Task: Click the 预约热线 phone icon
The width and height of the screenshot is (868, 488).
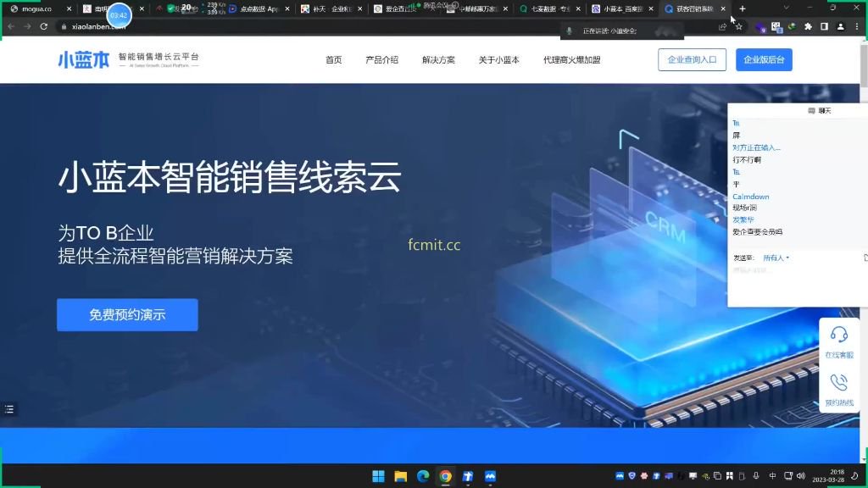Action: (x=838, y=382)
